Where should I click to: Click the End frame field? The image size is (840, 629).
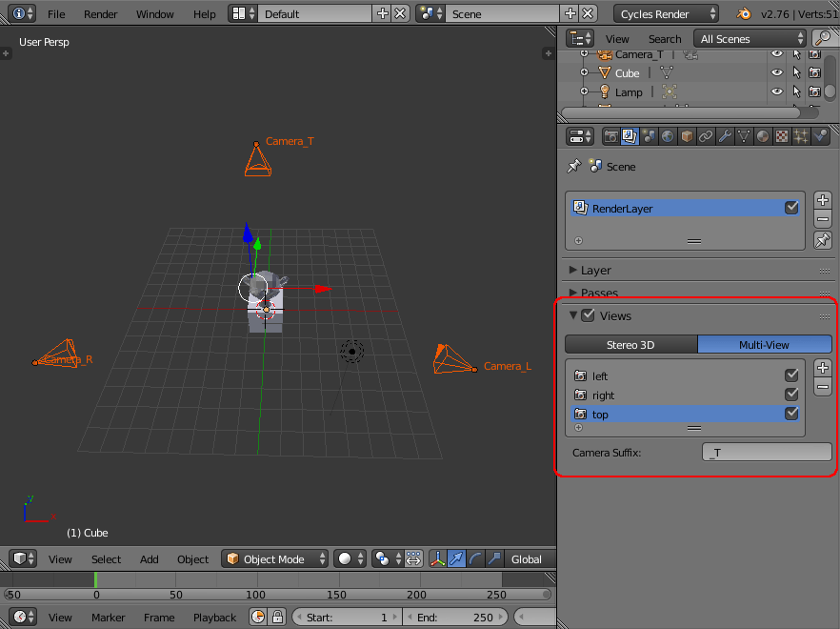pos(454,618)
